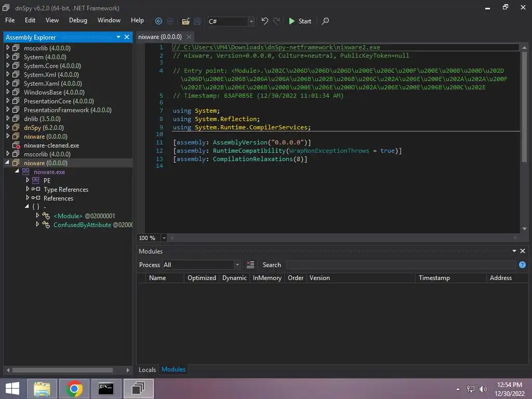Expand the WindowsBase (4.0.0.0) assembly node
Image resolution: width=532 pixels, height=399 pixels.
[8, 91]
